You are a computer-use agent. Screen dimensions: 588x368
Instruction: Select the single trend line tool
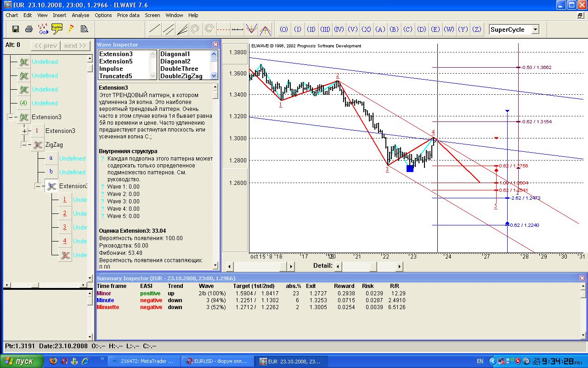click(x=155, y=29)
